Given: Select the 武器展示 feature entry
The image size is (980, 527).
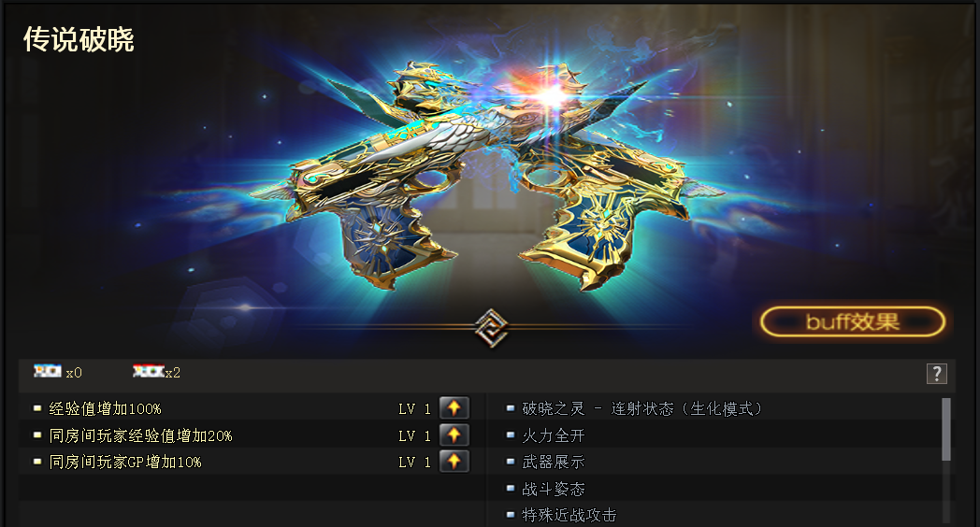Looking at the screenshot, I should coord(554,463).
